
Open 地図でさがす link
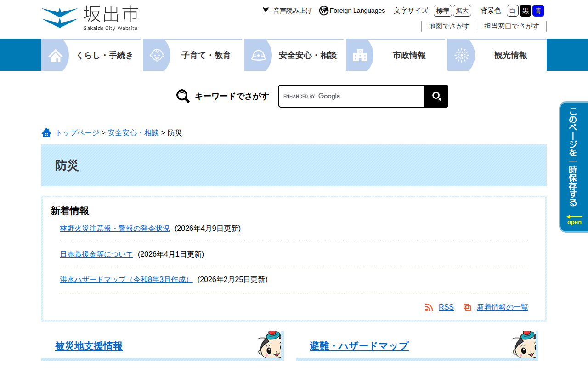point(449,26)
